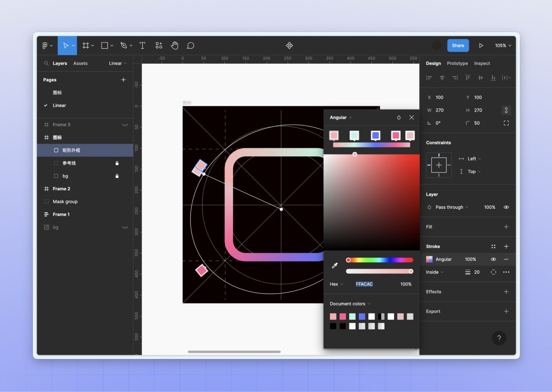Open stroke style grid icon
This screenshot has width=552, height=392.
[x=493, y=247]
